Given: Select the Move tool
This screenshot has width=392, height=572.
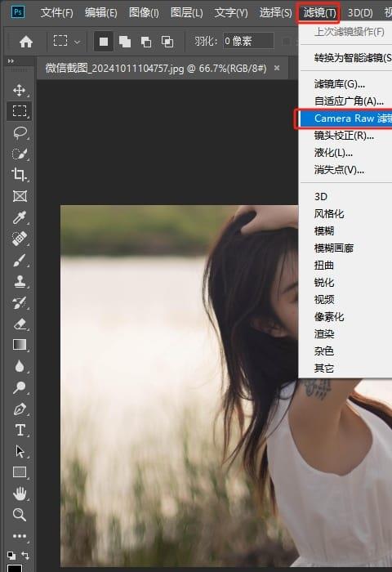Looking at the screenshot, I should [20, 90].
